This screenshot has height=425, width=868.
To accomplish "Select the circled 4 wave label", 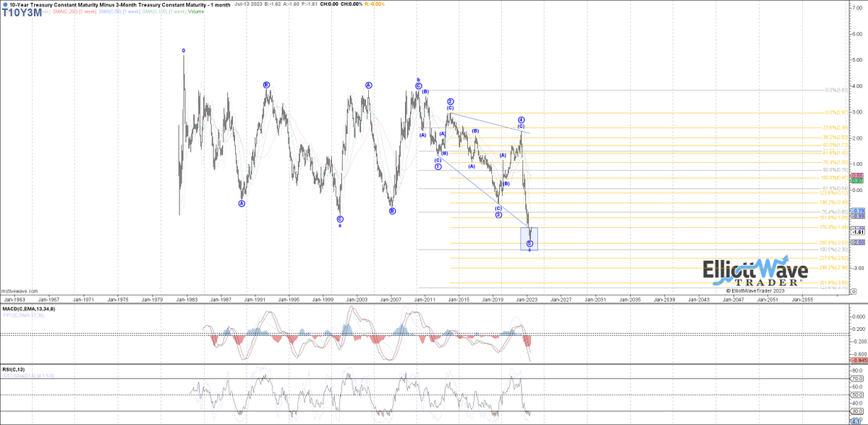I will click(x=521, y=119).
